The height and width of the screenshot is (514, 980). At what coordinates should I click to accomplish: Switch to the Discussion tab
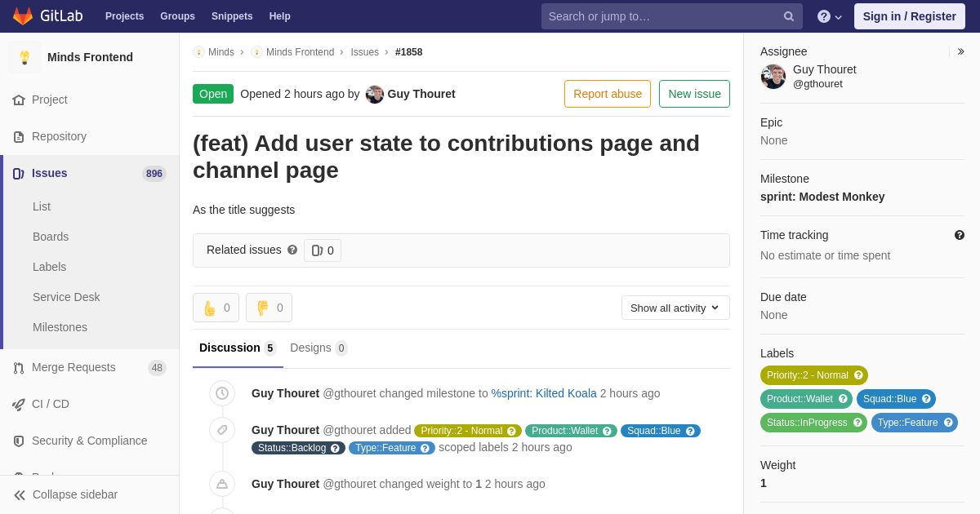[x=238, y=348]
